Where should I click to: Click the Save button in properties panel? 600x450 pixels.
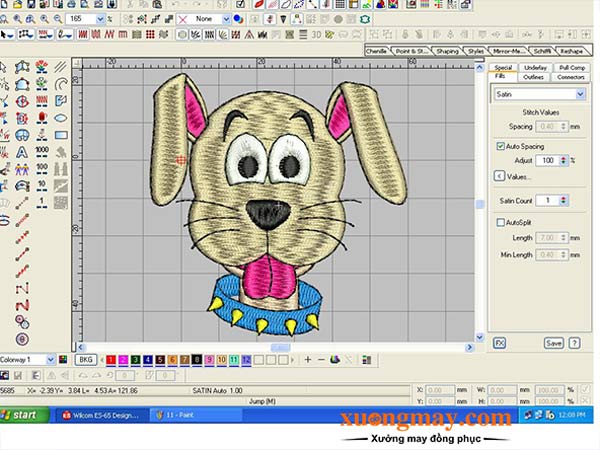(x=553, y=342)
